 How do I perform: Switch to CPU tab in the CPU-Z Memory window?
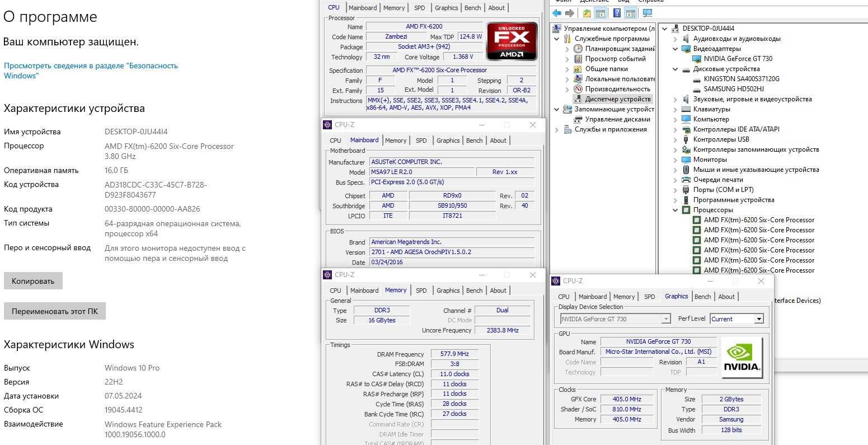(336, 291)
